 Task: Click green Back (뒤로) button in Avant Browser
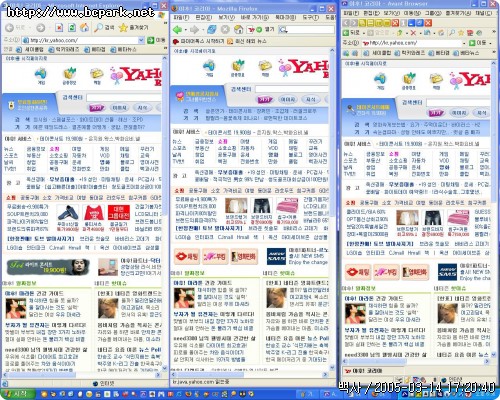tap(352, 33)
